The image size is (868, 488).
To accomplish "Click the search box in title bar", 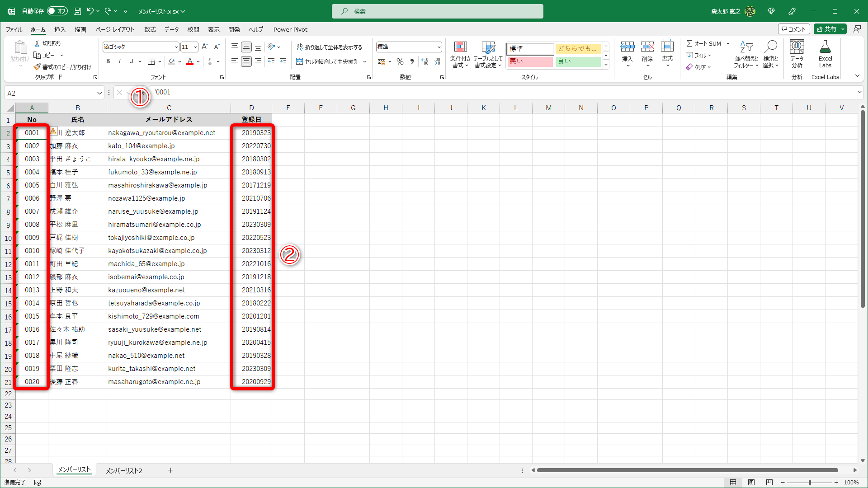I will pyautogui.click(x=437, y=11).
